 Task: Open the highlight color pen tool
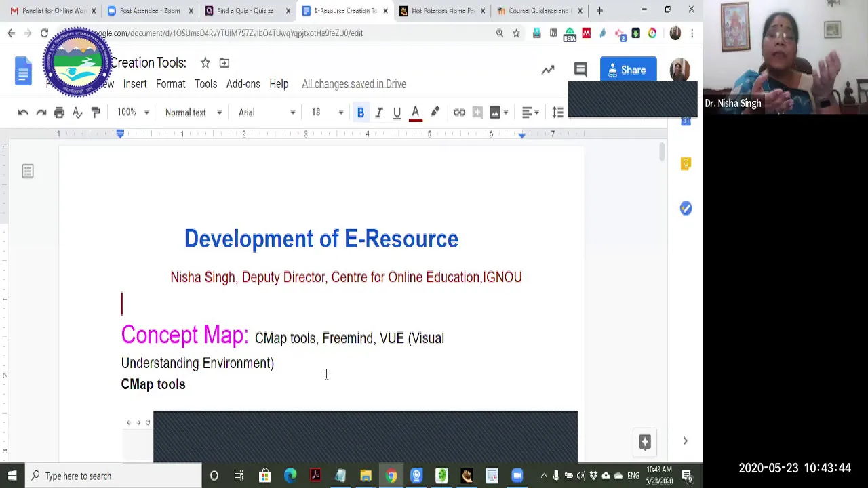(435, 113)
